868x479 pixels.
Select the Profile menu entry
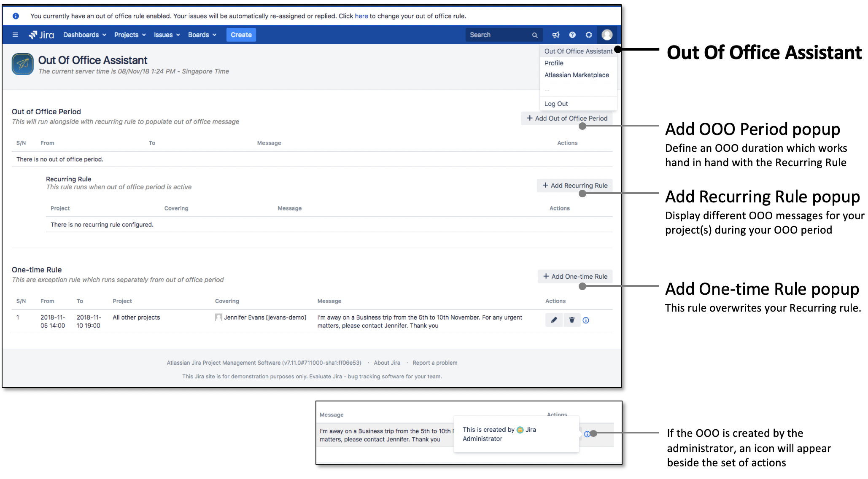(x=554, y=63)
